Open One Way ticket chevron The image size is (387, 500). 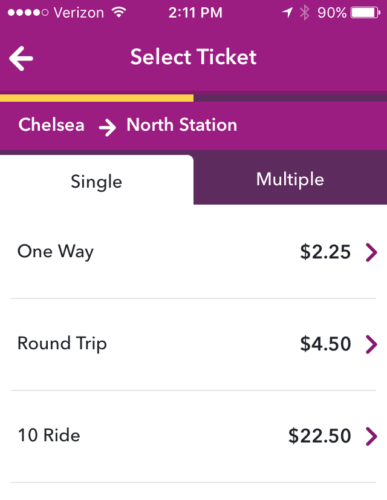[371, 252]
